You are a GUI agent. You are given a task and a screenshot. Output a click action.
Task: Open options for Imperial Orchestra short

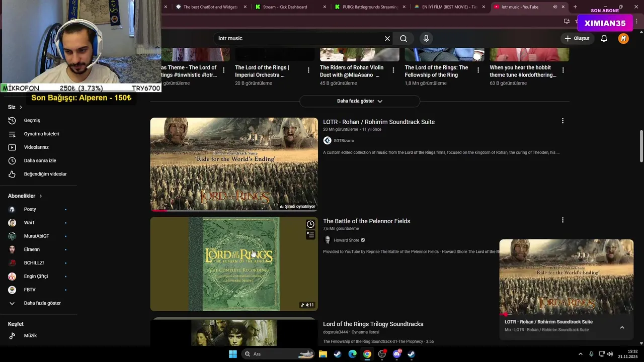tap(308, 70)
